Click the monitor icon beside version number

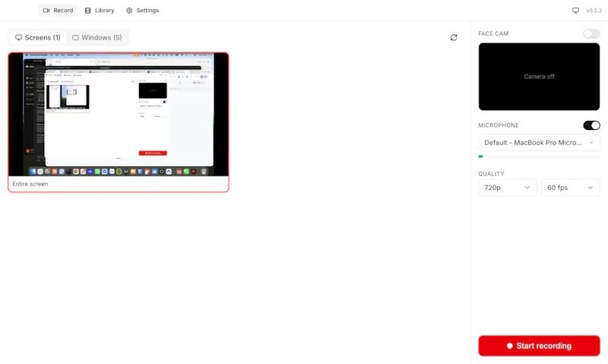(575, 11)
